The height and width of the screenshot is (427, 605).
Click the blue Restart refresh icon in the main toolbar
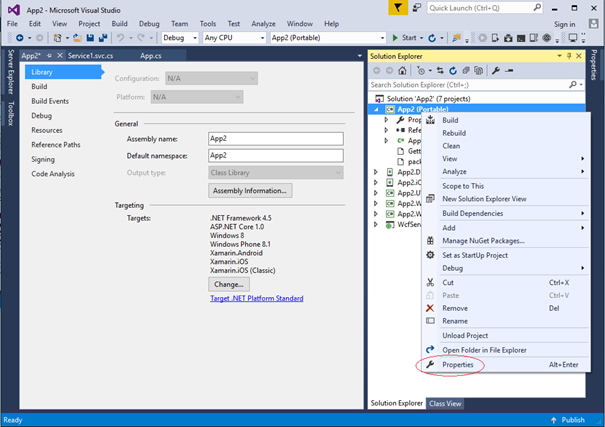(x=432, y=38)
